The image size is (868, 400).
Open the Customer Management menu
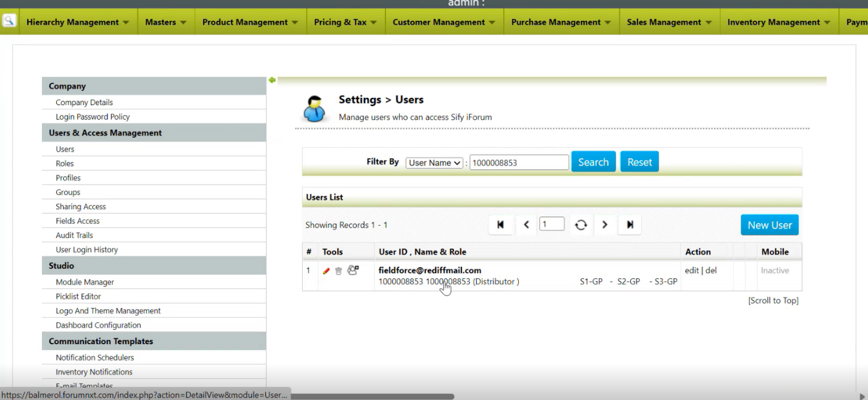pyautogui.click(x=444, y=22)
